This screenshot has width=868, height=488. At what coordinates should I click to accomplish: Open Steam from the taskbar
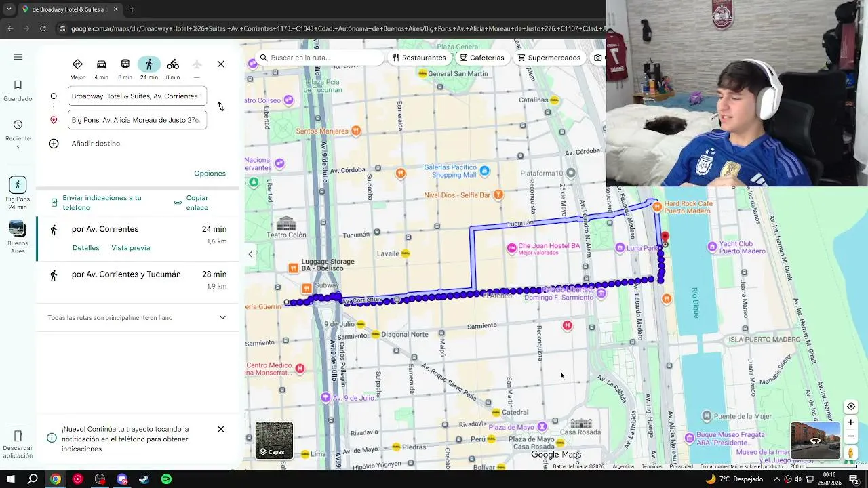pos(144,479)
